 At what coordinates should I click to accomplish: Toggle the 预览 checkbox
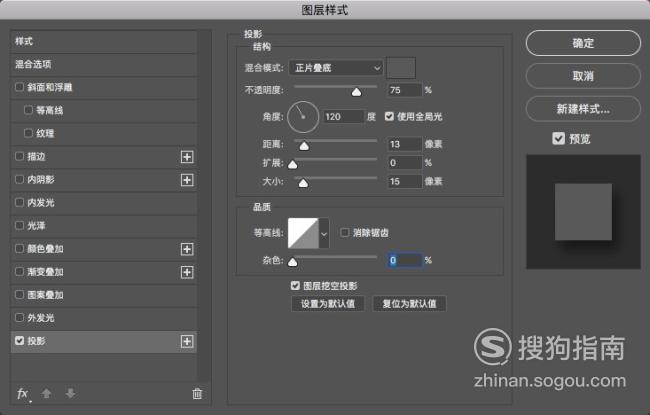coord(558,138)
